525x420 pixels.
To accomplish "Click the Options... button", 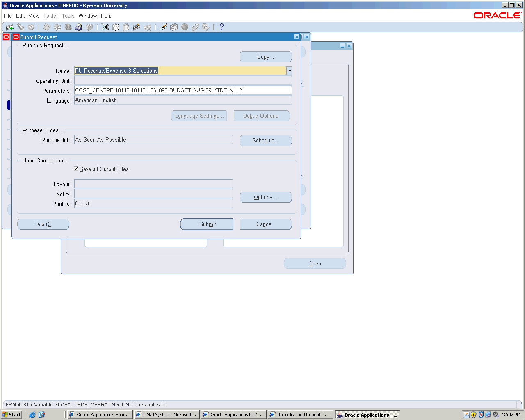I will point(265,197).
